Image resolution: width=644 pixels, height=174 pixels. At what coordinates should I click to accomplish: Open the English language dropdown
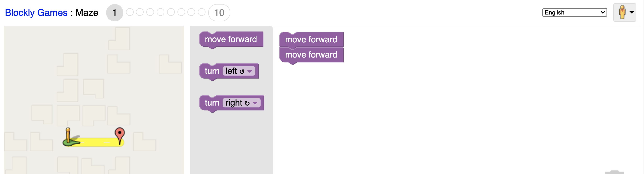[x=574, y=12]
